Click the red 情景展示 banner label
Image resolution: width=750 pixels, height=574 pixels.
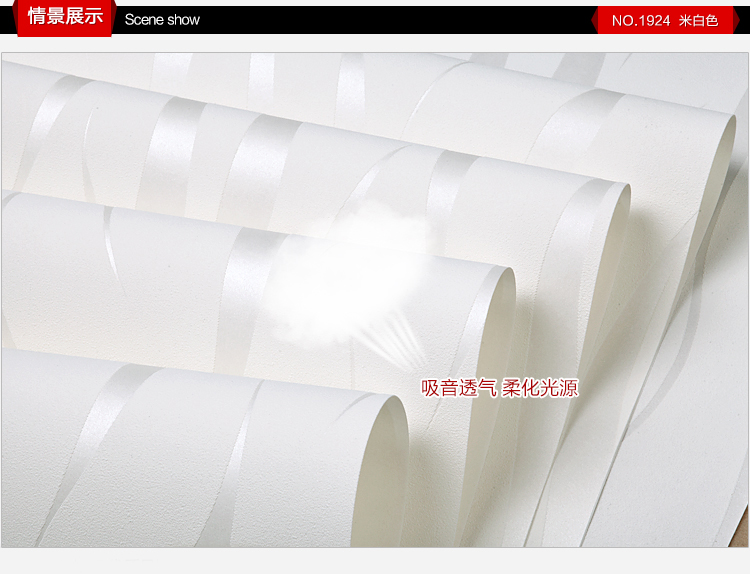point(65,17)
